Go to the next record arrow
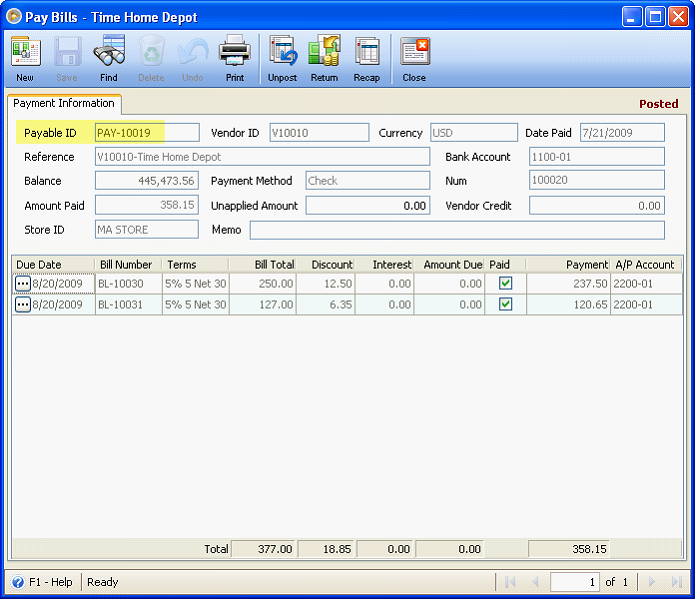This screenshot has height=600, width=696. [652, 582]
